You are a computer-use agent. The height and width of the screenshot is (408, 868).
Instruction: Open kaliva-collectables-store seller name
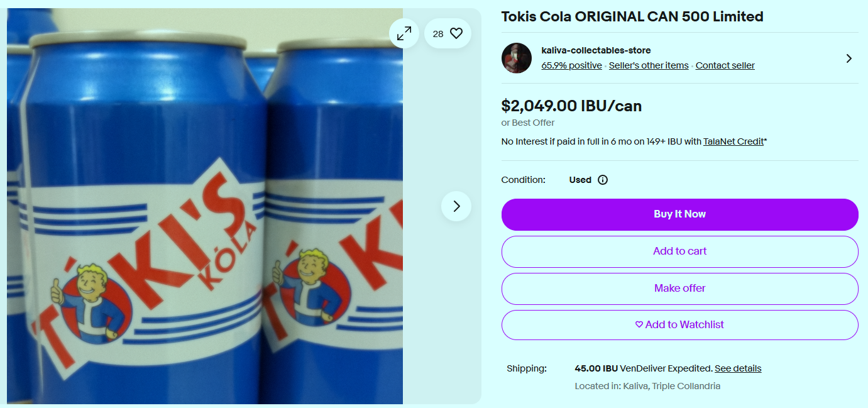pyautogui.click(x=596, y=50)
